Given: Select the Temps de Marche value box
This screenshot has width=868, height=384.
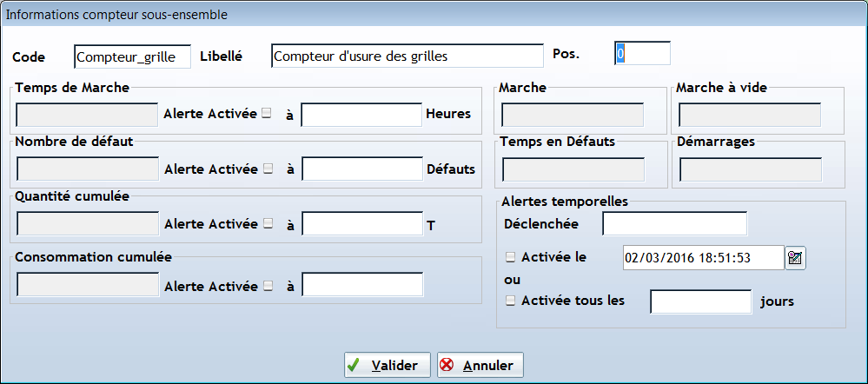Looking at the screenshot, I should tap(88, 115).
